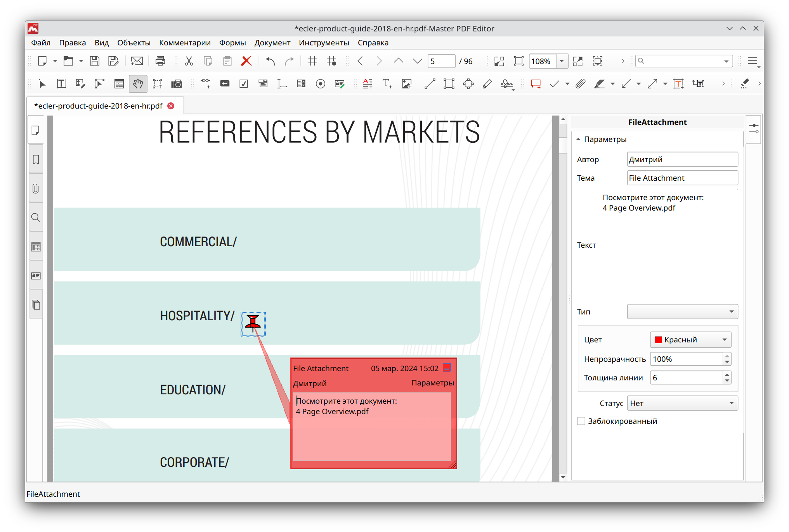Open the Open file dropdown arrow

point(81,61)
